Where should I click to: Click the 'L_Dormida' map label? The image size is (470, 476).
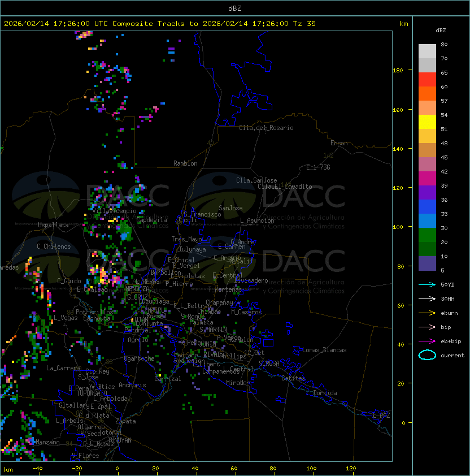click(321, 393)
